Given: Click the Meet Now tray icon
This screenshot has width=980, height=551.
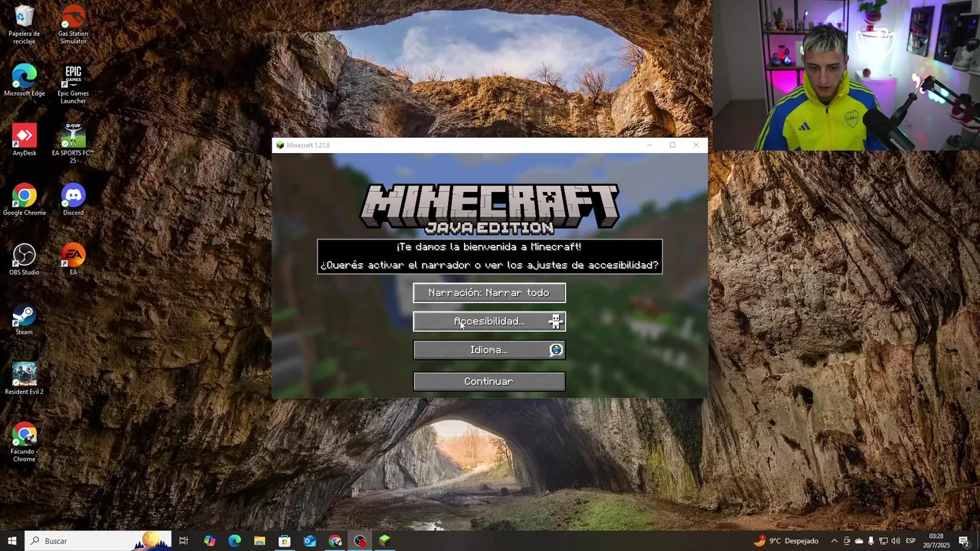Looking at the screenshot, I should [x=847, y=541].
